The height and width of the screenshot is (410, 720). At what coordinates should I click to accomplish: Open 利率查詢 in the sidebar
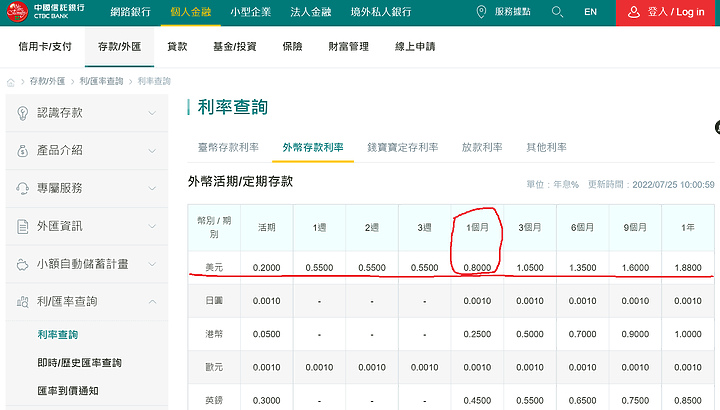pyautogui.click(x=58, y=335)
